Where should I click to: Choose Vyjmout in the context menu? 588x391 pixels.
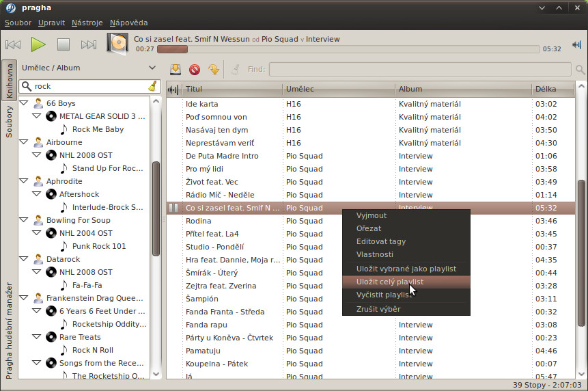pos(406,215)
